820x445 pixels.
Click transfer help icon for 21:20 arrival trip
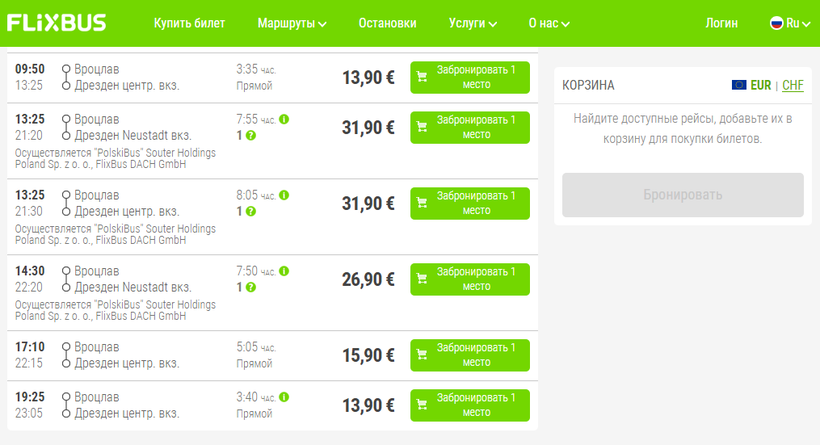click(x=251, y=135)
